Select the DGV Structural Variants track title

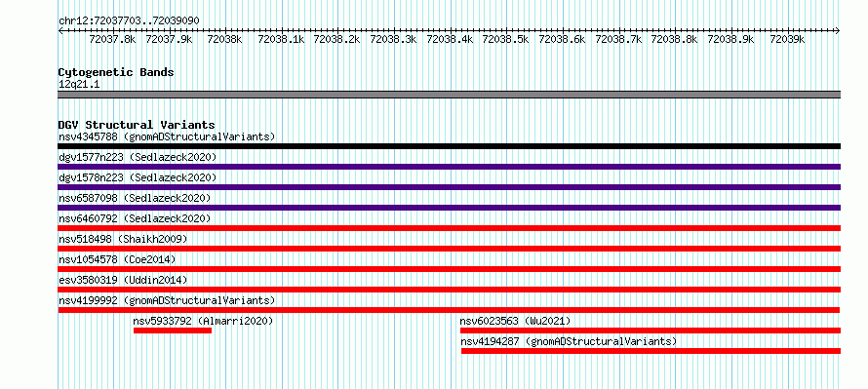pos(137,125)
